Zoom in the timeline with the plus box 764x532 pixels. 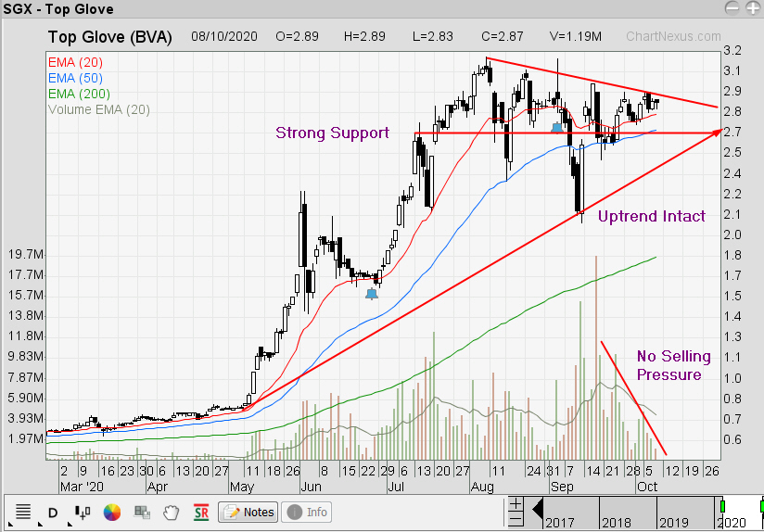(x=516, y=503)
